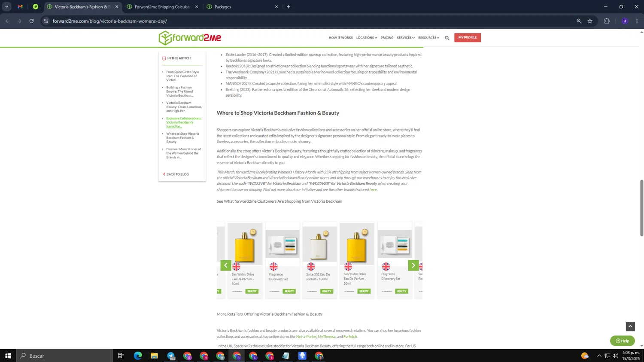644x362 pixels.
Task: Open the Notepad-style app in taskbar
Action: pos(286,356)
